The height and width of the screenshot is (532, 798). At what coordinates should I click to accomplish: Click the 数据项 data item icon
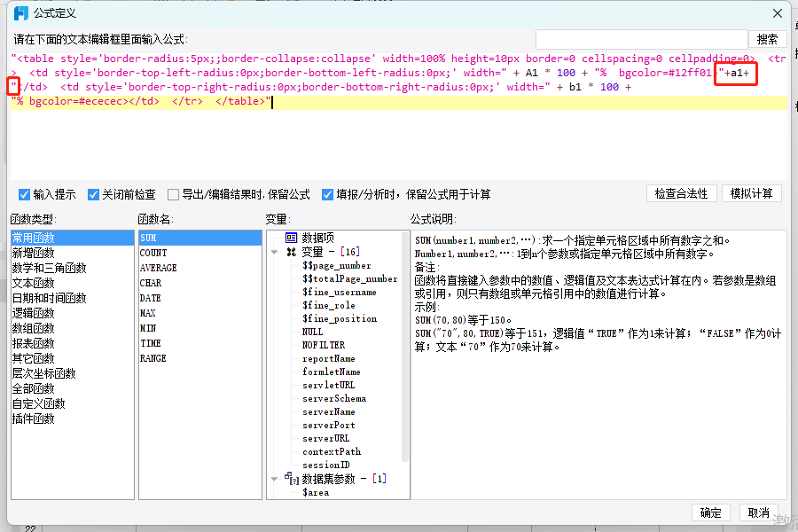291,238
